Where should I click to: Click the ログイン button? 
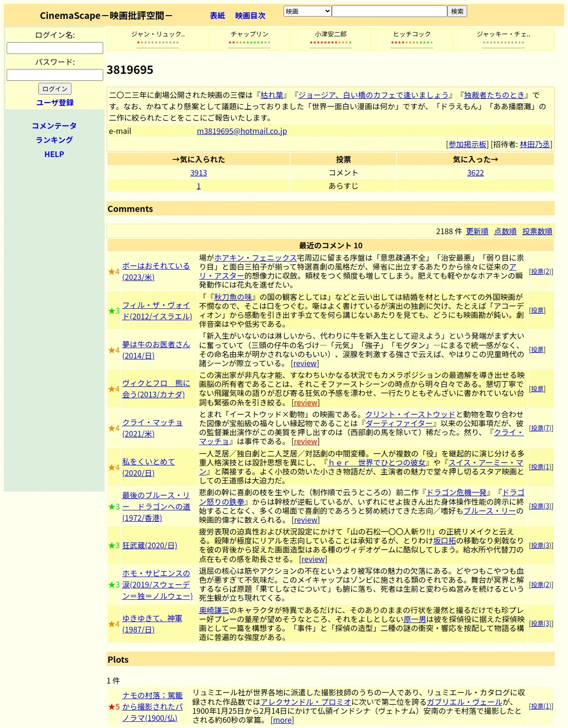tap(55, 88)
